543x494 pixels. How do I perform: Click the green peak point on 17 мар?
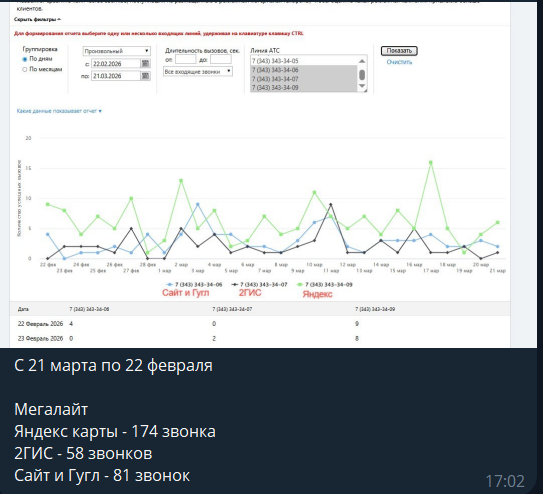point(430,162)
